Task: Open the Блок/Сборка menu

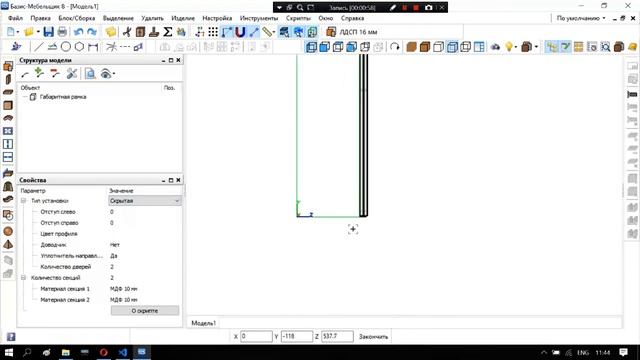Action: (x=77, y=18)
